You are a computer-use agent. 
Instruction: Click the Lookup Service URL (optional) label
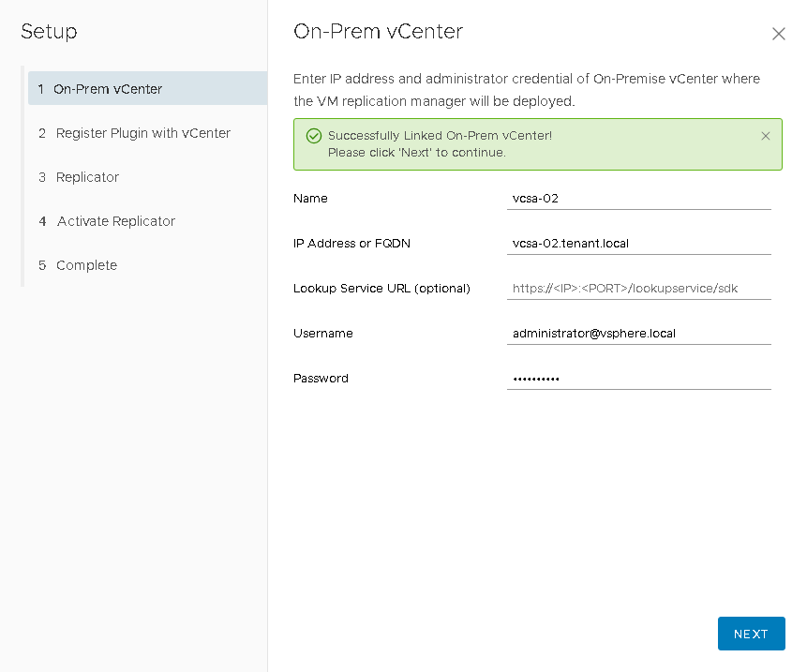tap(381, 289)
